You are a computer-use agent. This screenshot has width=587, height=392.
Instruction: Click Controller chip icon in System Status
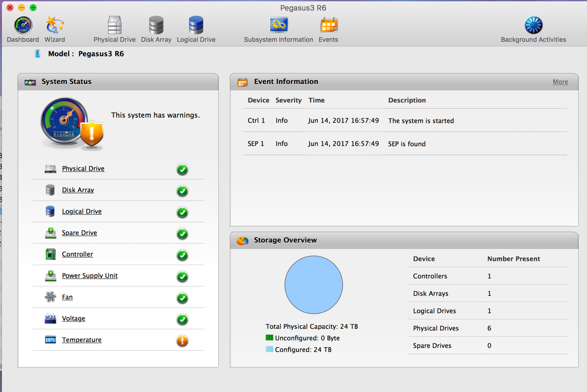tap(51, 254)
